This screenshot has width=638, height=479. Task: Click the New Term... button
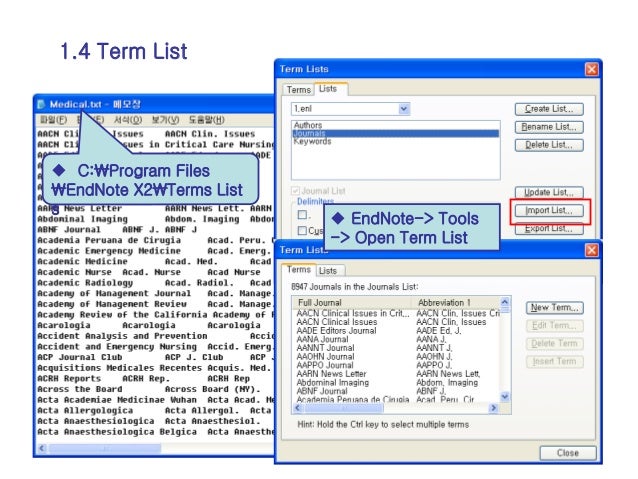[x=555, y=308]
